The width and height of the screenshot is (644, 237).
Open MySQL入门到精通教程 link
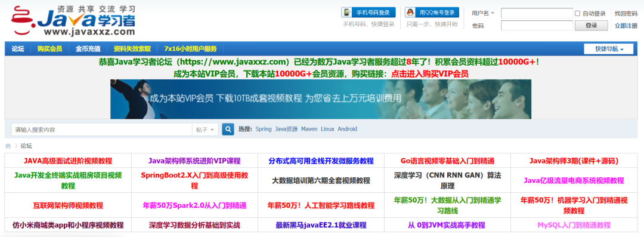pos(574,226)
